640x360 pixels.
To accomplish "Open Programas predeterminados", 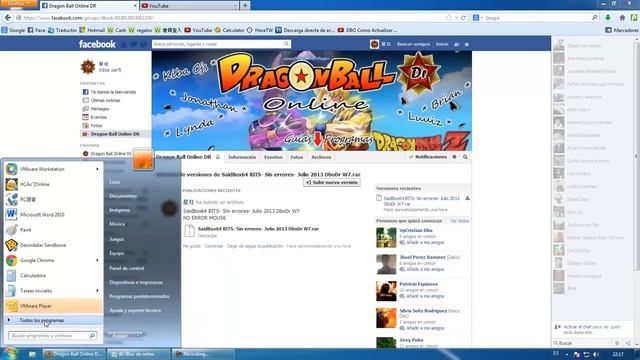I will (x=139, y=296).
